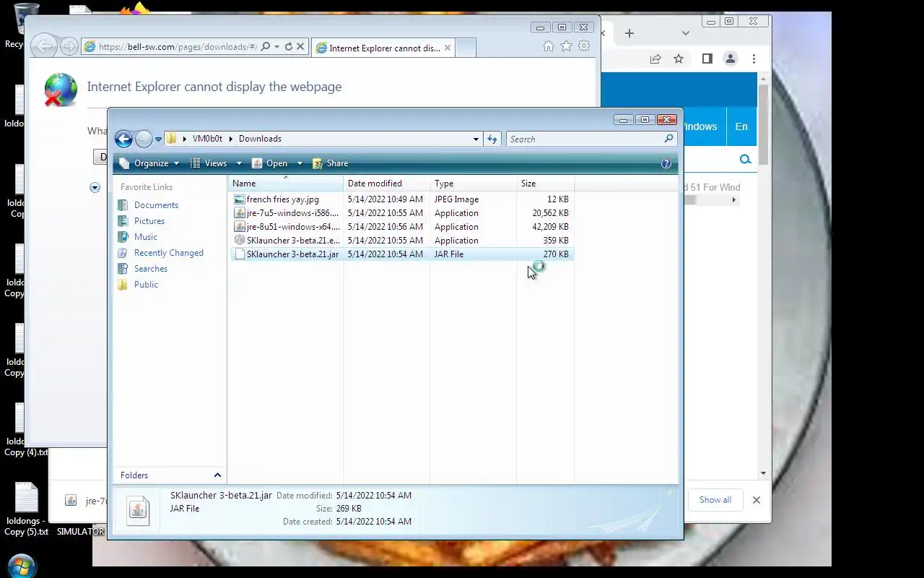This screenshot has width=924, height=578.
Task: Close the Chrome downloads bar
Action: click(757, 500)
